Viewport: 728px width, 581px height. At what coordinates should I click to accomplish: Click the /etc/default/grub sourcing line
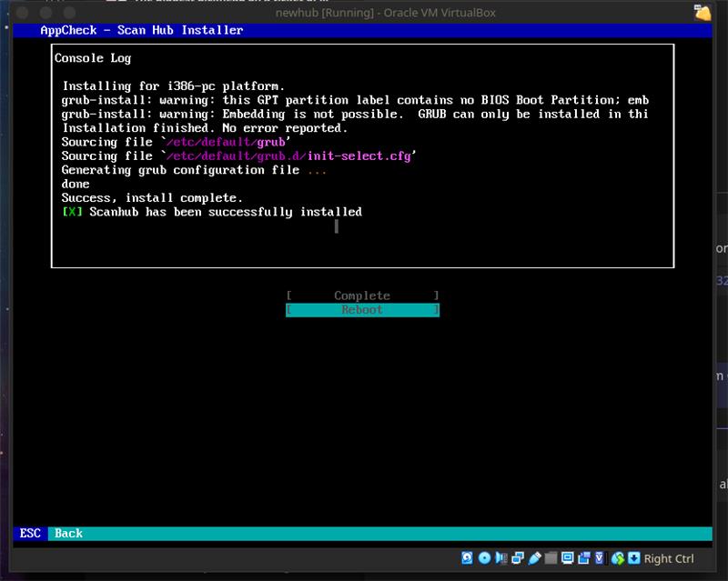176,142
